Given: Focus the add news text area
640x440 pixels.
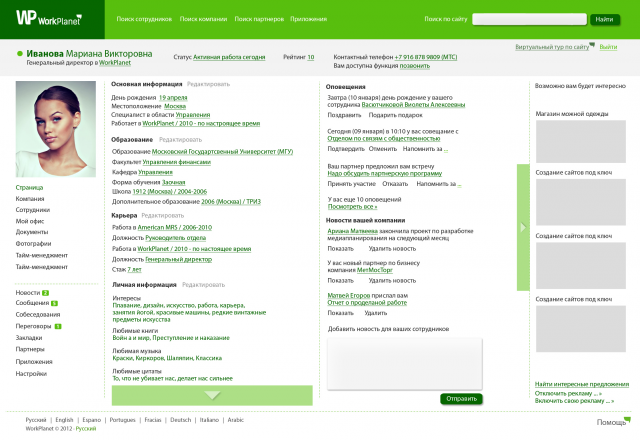Looking at the screenshot, I should pos(405,363).
